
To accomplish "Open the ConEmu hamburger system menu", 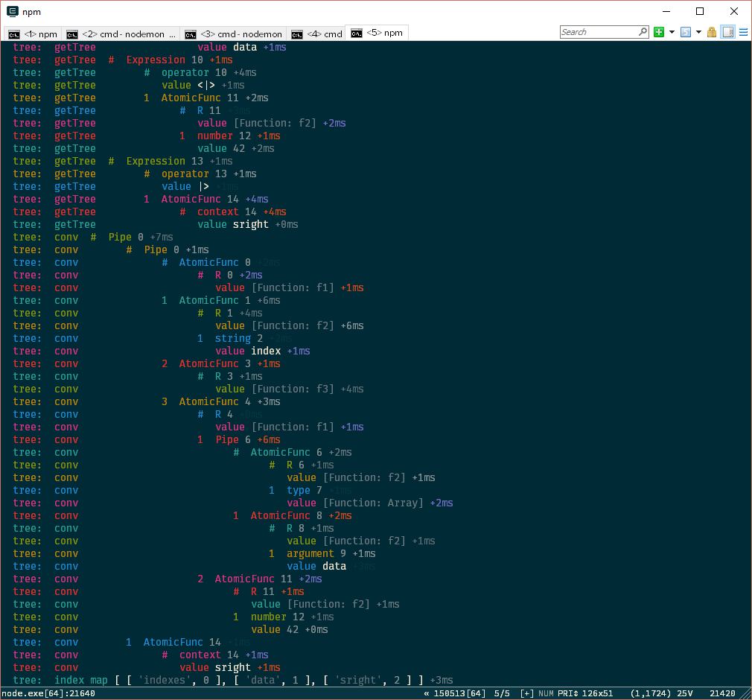I will pyautogui.click(x=743, y=32).
